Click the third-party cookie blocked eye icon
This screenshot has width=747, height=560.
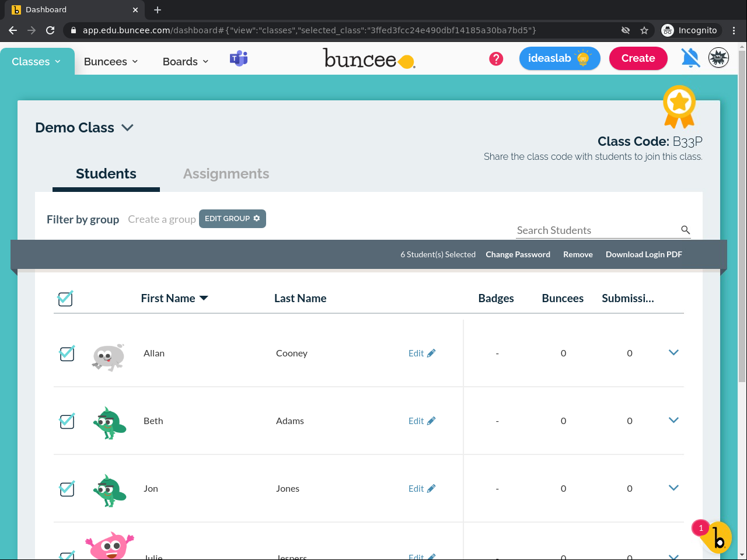pos(626,30)
